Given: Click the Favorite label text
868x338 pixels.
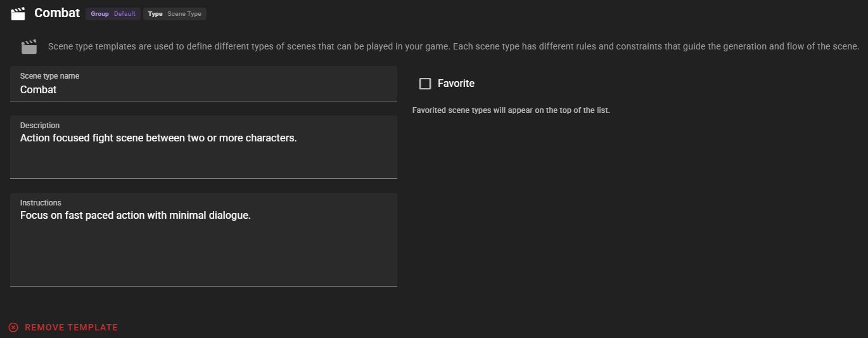Looking at the screenshot, I should tap(456, 84).
